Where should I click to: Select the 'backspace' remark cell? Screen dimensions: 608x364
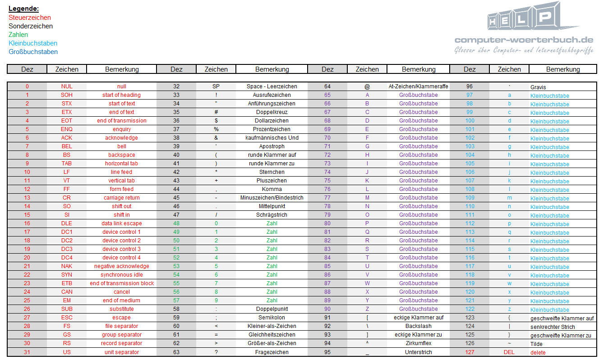coord(122,155)
